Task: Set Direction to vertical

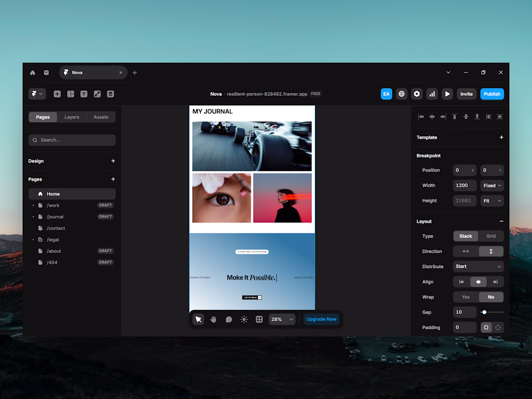Action: point(491,251)
